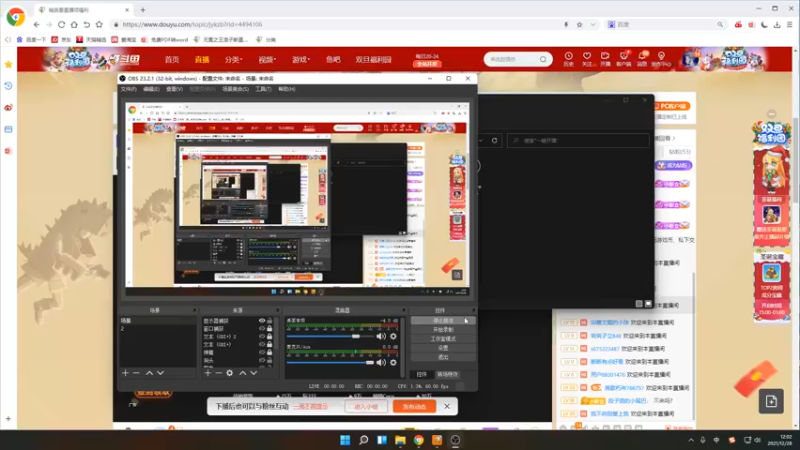This screenshot has width=800, height=450.
Task: Open 设置 button in OBS controls
Action: click(x=443, y=348)
